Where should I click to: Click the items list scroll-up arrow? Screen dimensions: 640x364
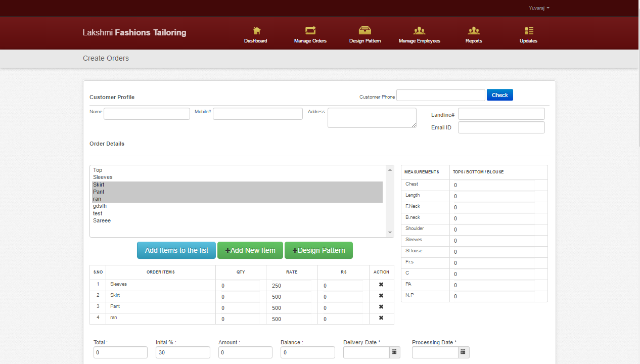coord(390,170)
